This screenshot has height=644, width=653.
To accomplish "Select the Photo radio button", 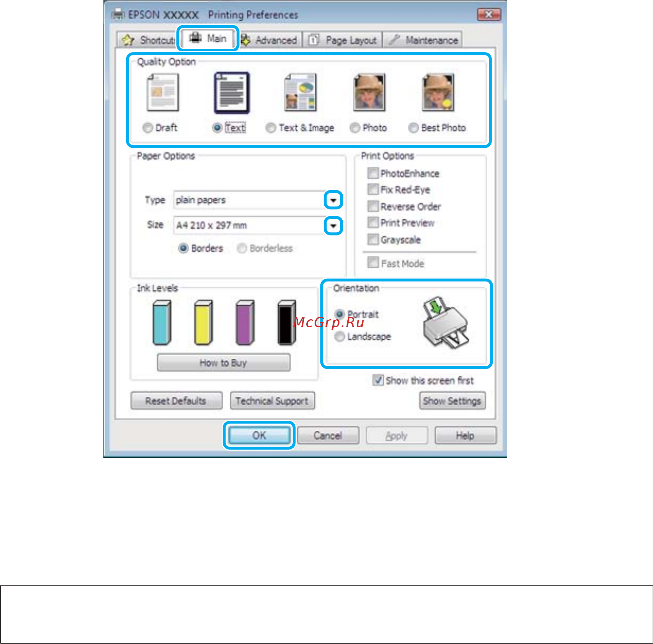I will point(355,128).
